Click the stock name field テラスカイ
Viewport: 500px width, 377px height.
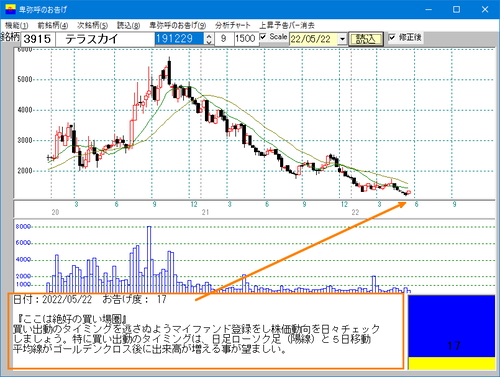105,39
